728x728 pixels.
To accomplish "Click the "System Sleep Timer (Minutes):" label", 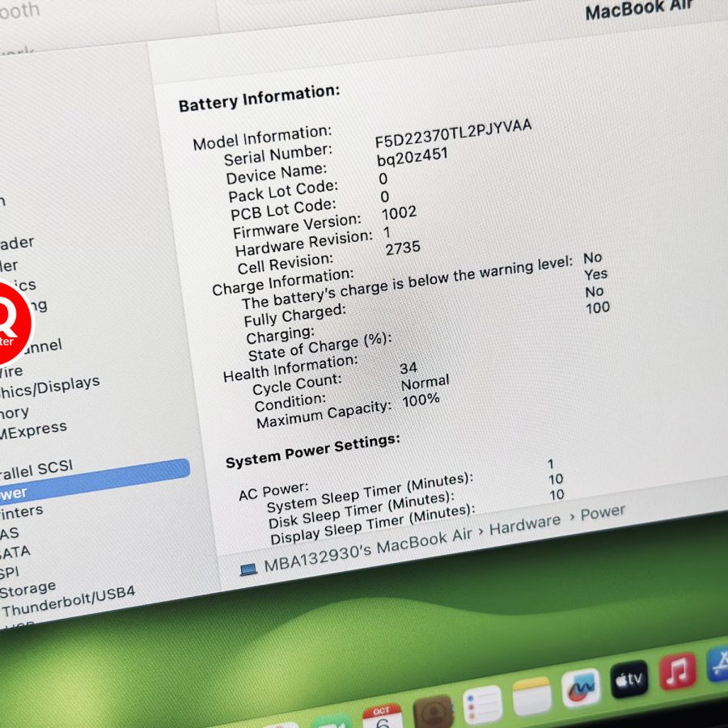I will tap(370, 493).
